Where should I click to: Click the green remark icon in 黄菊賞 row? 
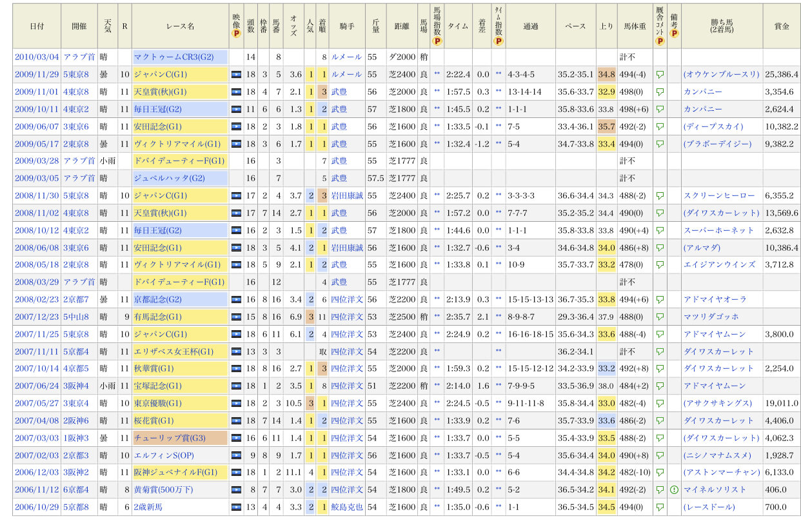click(674, 489)
